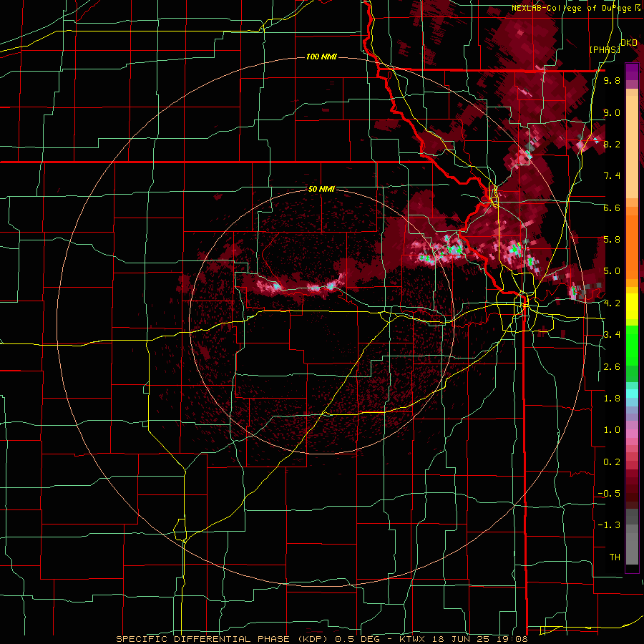Click the 0.2 legend value
This screenshot has height=644, width=644.
[x=612, y=462]
